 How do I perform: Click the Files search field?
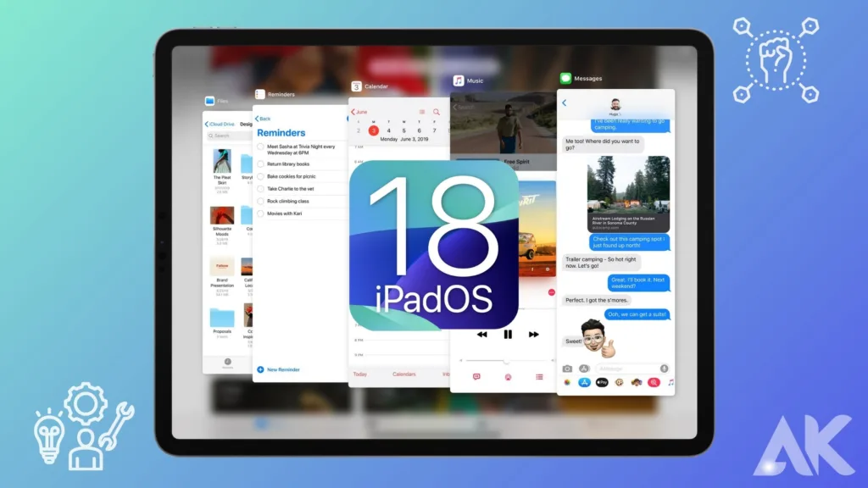(229, 136)
